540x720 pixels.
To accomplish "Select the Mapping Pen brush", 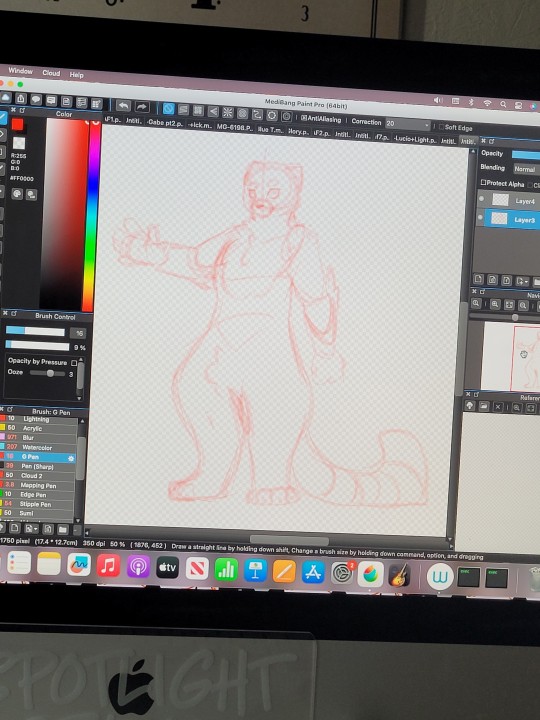I will 37,485.
